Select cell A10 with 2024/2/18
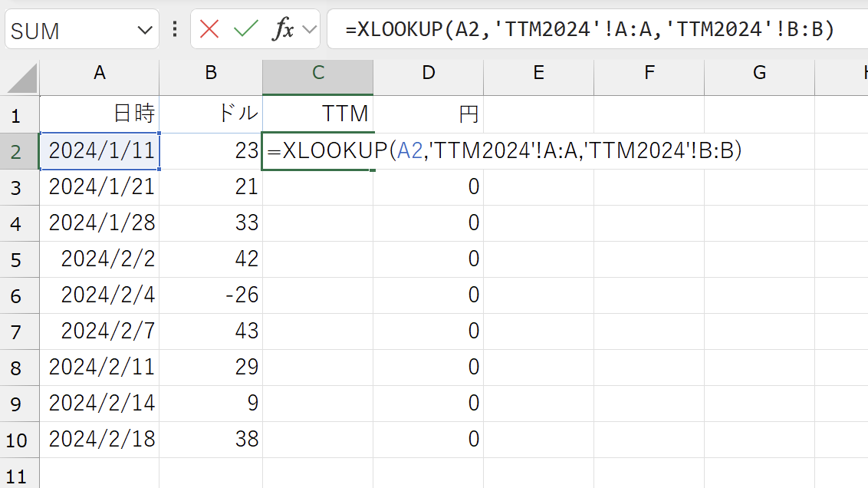 click(100, 440)
